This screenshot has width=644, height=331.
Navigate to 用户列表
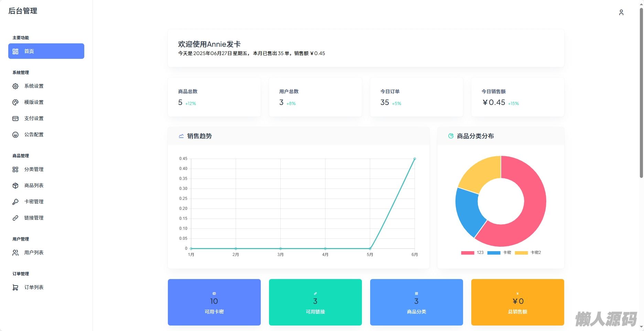click(x=46, y=253)
